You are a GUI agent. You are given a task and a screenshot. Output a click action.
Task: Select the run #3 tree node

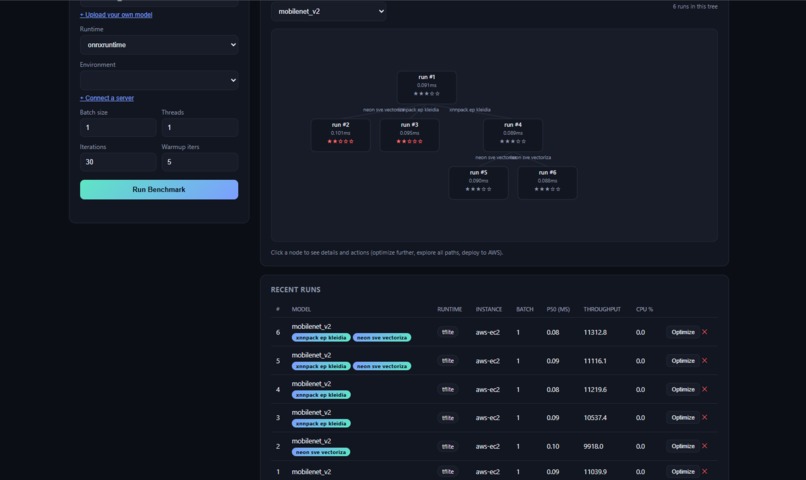point(409,134)
